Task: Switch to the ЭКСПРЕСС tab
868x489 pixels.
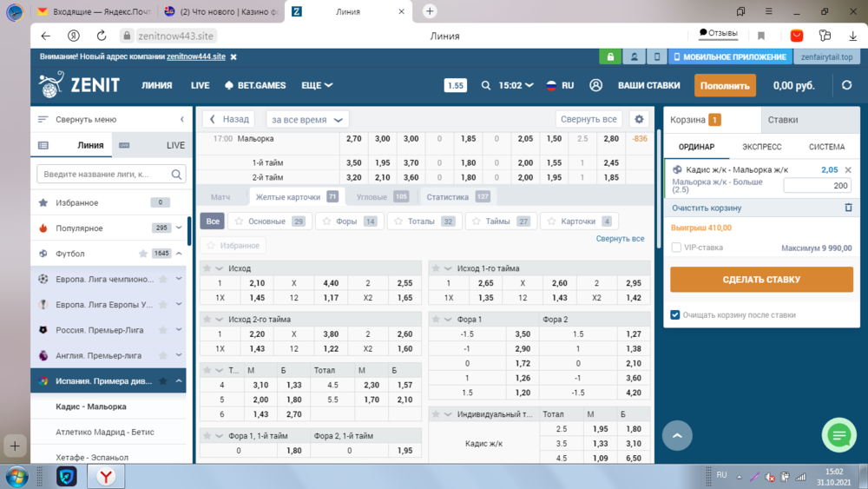Action: tap(762, 147)
